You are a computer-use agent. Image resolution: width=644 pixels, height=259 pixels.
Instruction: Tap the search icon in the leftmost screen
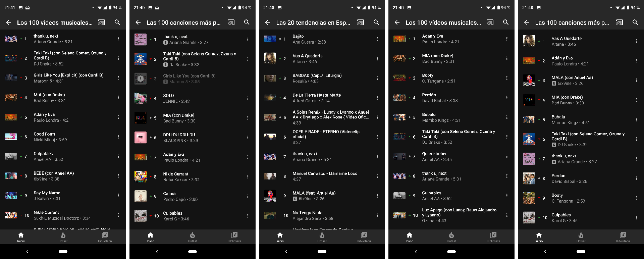coord(117,22)
